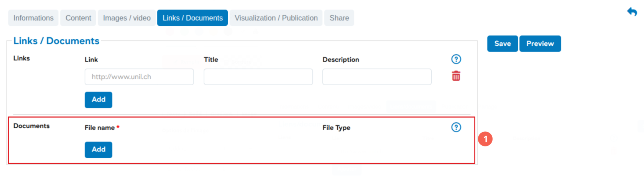
Task: Add a document using Documents Add button
Action: tap(99, 149)
